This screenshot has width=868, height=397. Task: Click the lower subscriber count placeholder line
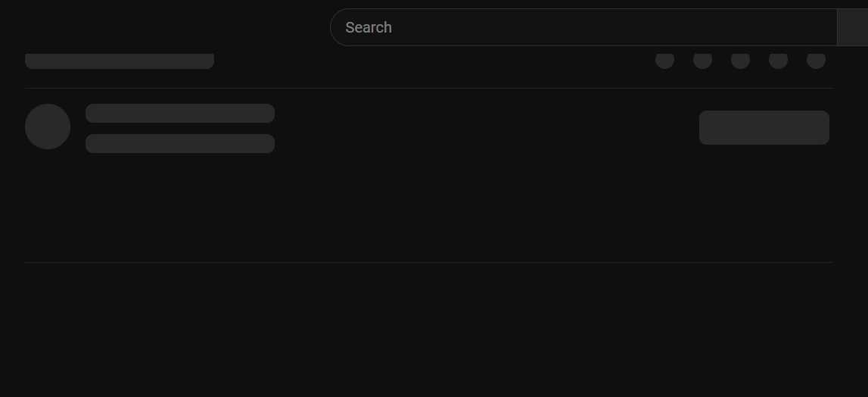pos(180,143)
